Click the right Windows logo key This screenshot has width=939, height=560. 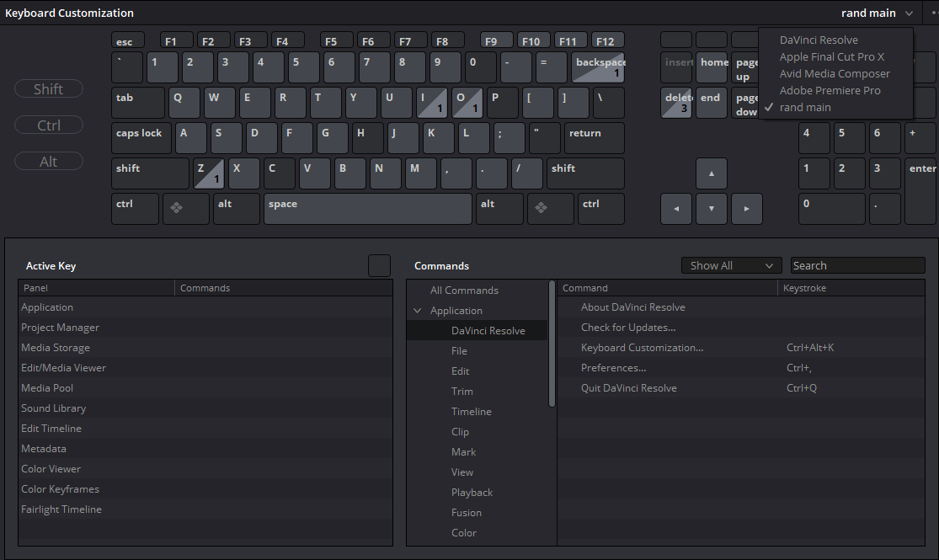550,209
